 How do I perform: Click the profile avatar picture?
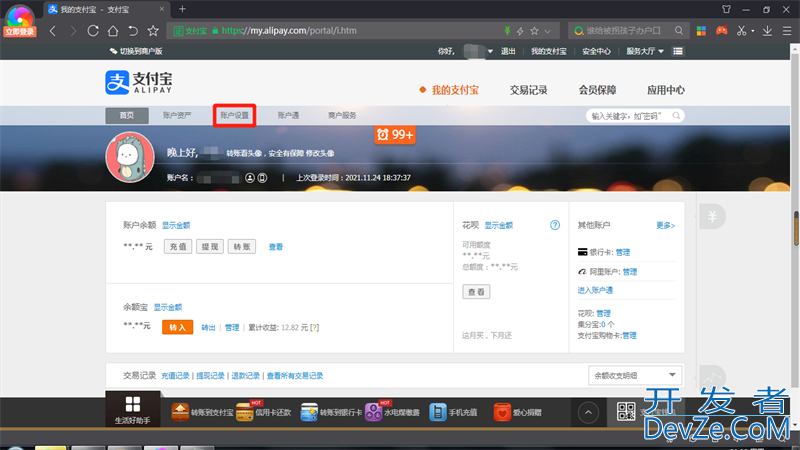(130, 157)
